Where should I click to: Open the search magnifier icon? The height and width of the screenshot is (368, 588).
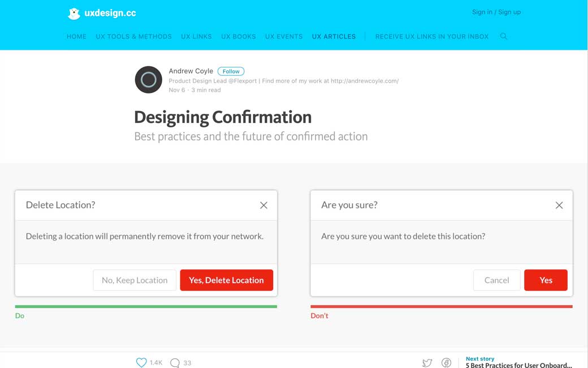[503, 36]
